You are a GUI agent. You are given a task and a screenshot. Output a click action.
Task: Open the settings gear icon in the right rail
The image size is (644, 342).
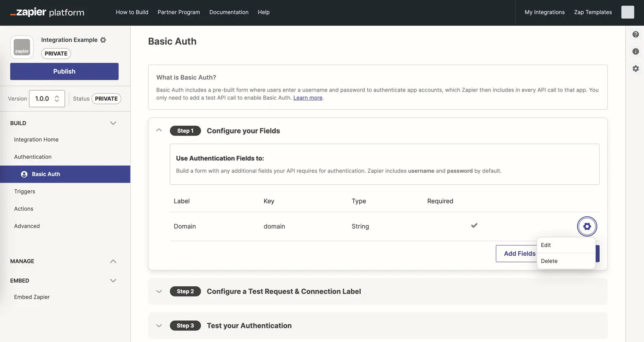635,68
